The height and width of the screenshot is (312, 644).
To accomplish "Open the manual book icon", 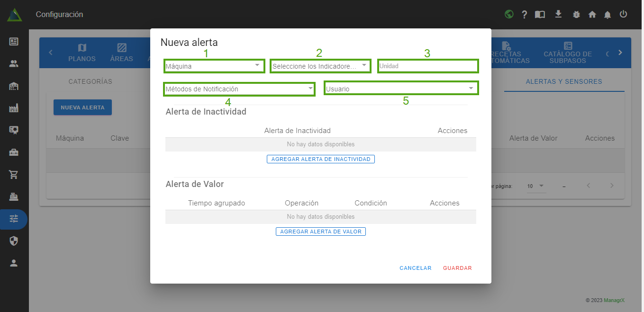I will click(x=540, y=15).
